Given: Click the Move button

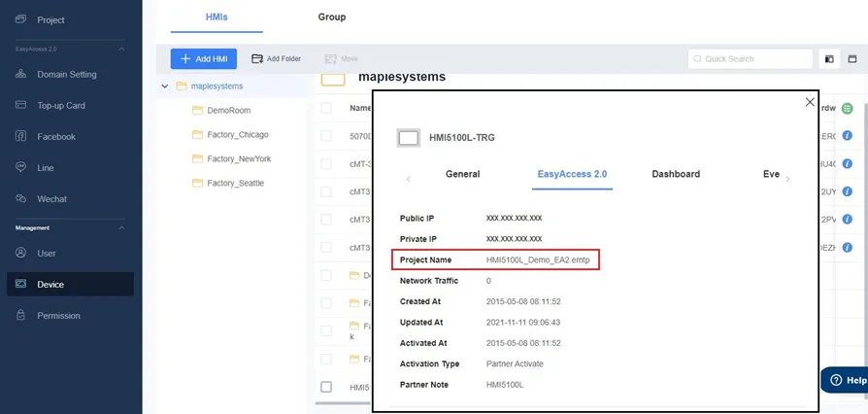Looking at the screenshot, I should tap(342, 58).
